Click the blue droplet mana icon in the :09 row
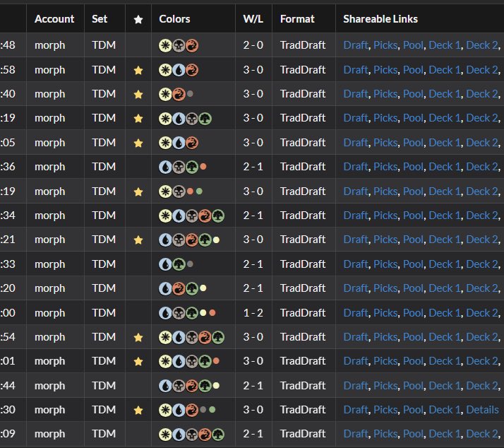 pos(179,435)
